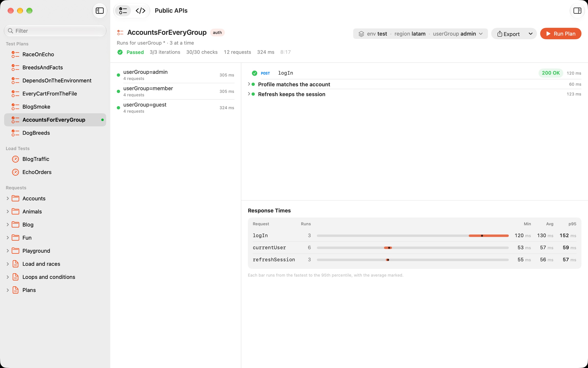Click the refreshSession row in Response Times
The height and width of the screenshot is (368, 588).
click(x=415, y=260)
